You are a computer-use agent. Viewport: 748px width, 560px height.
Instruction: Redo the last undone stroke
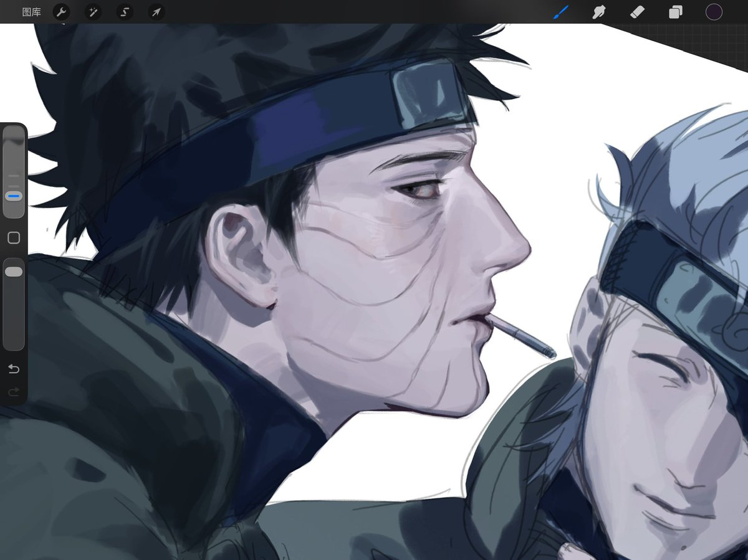pos(14,392)
